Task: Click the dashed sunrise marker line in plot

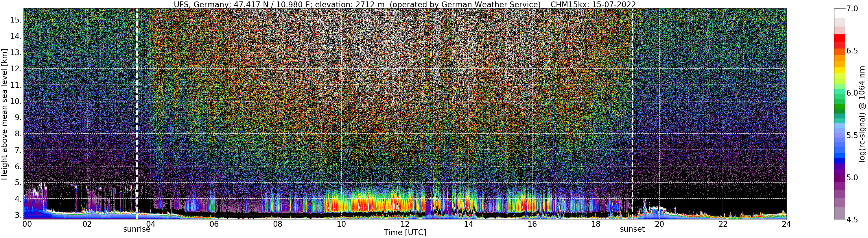Action: click(x=137, y=114)
